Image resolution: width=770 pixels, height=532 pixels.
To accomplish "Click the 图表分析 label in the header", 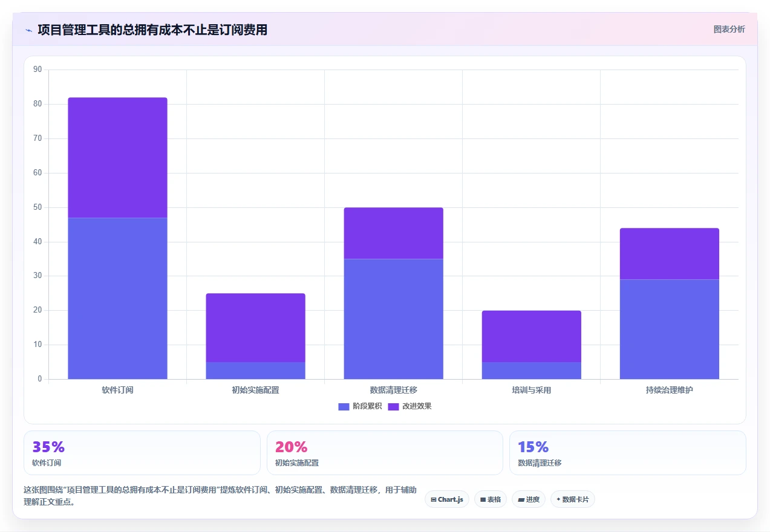I will coord(729,29).
